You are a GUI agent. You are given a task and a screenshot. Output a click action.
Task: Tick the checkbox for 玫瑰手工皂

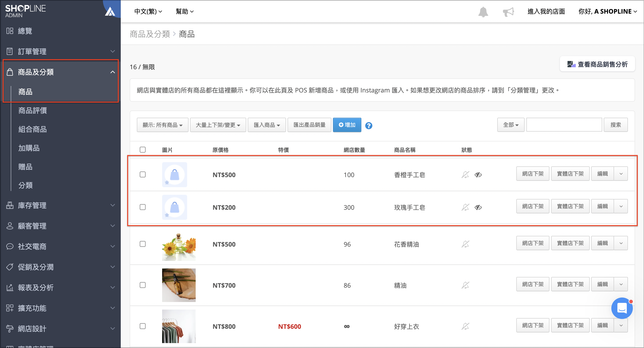(142, 207)
